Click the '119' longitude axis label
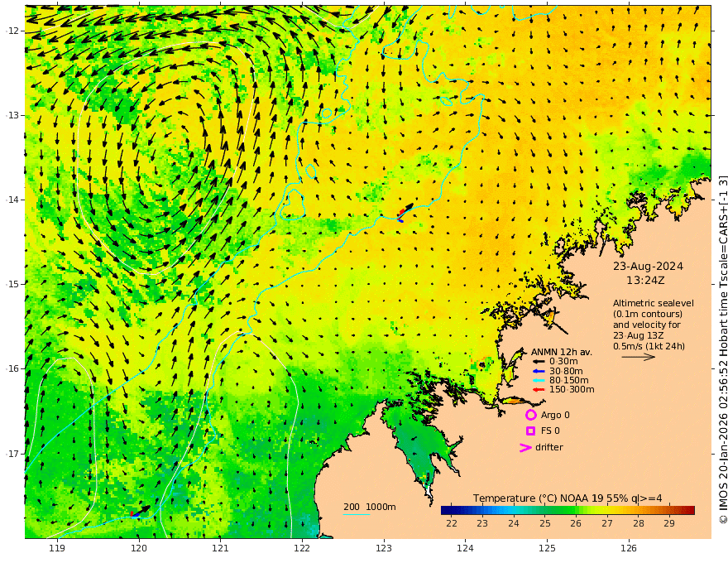The width and height of the screenshot is (728, 563). [57, 549]
